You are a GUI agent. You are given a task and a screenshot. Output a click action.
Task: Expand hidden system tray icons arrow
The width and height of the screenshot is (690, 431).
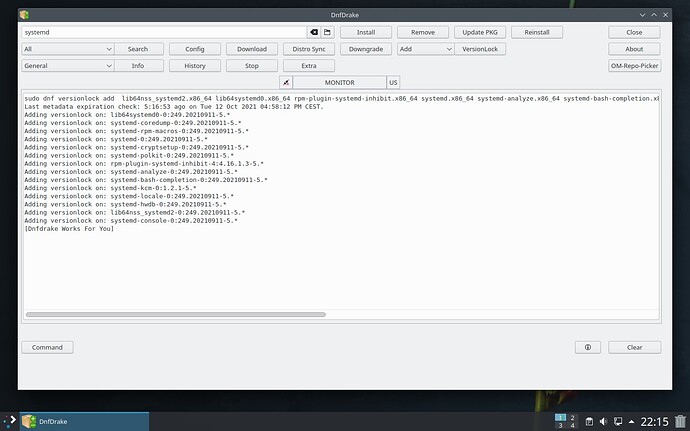(x=631, y=421)
